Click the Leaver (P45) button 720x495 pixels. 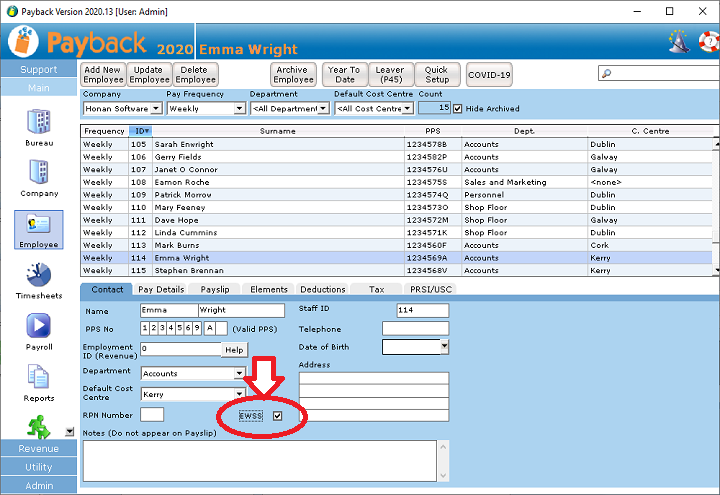[x=390, y=75]
